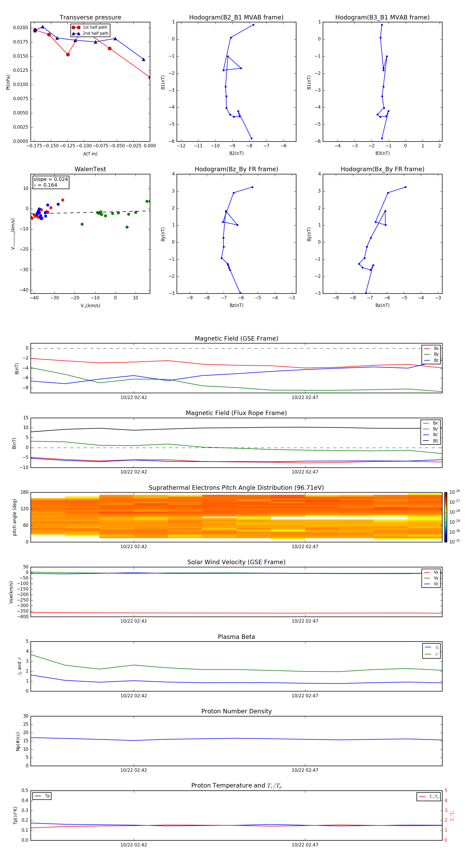The width and height of the screenshot is (473, 868).
Task: Click the 'Suprathermal Electrons Pitch Angle Distribution' title
Action: click(x=236, y=488)
